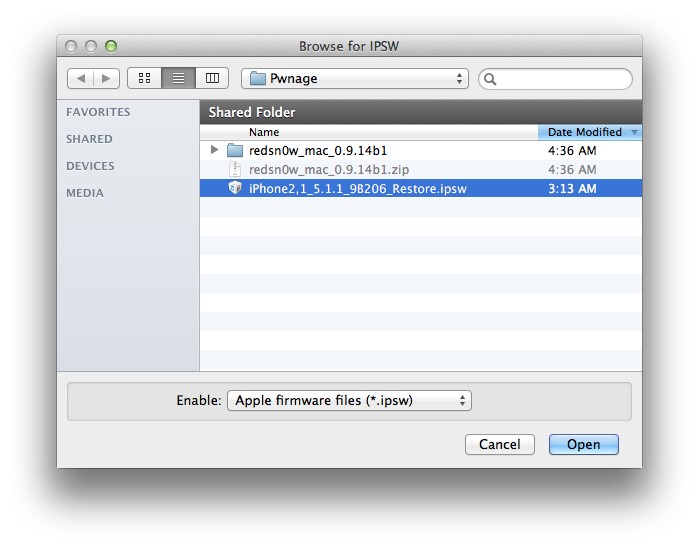Image resolution: width=699 pixels, height=547 pixels.
Task: Select the redsn0w_mac_0.9.14b1 folder row
Action: (x=421, y=151)
